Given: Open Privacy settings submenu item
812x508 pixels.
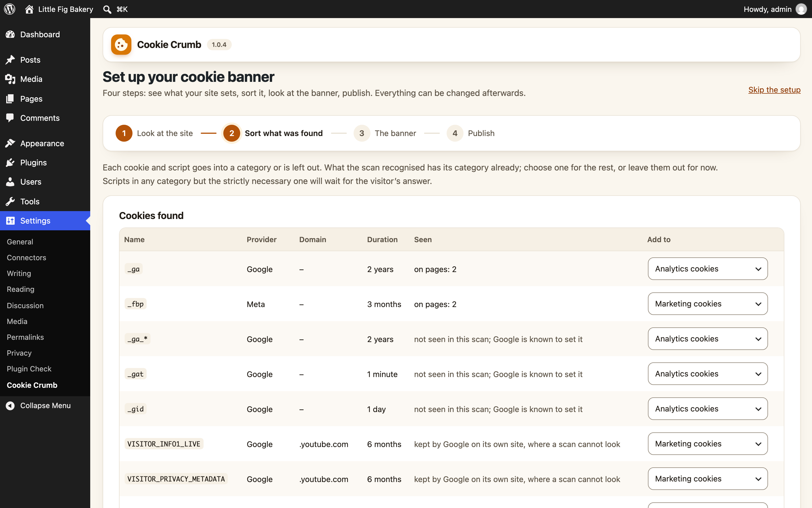Looking at the screenshot, I should [x=19, y=353].
